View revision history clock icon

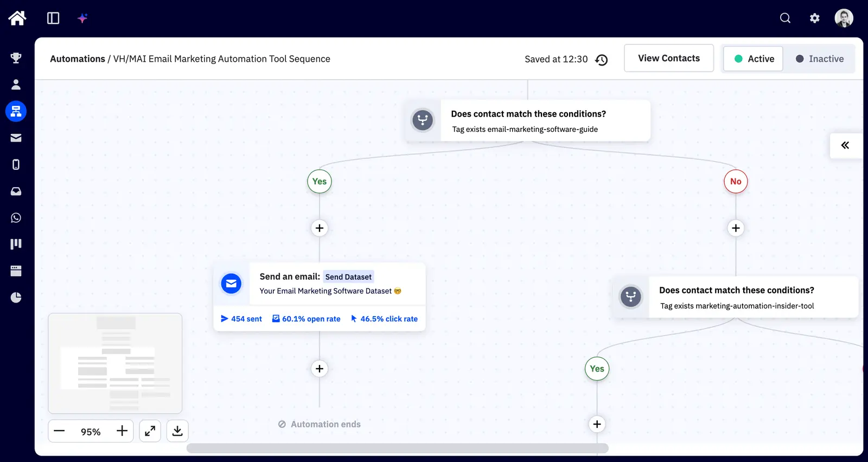(x=601, y=60)
